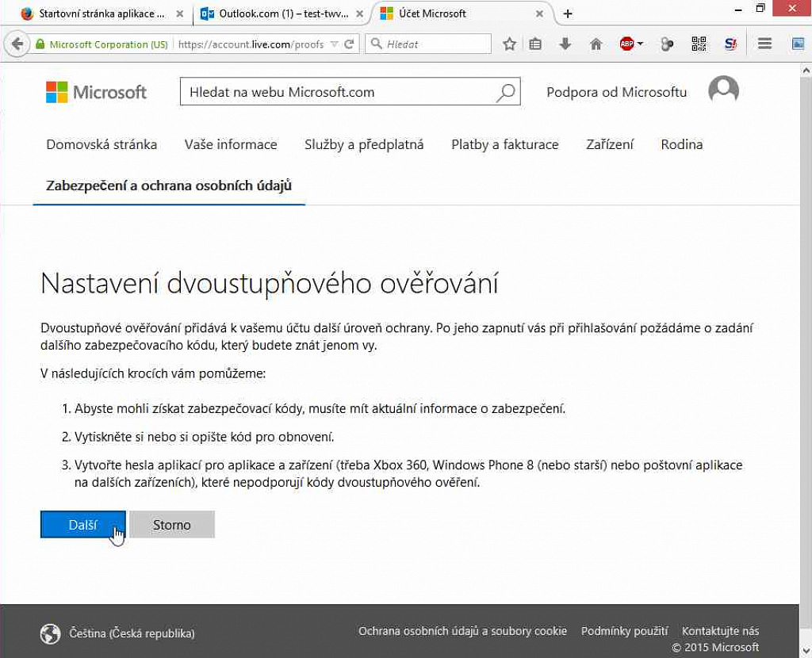Close the Outlook.com tab
Screen dimensions: 812x658
point(359,14)
